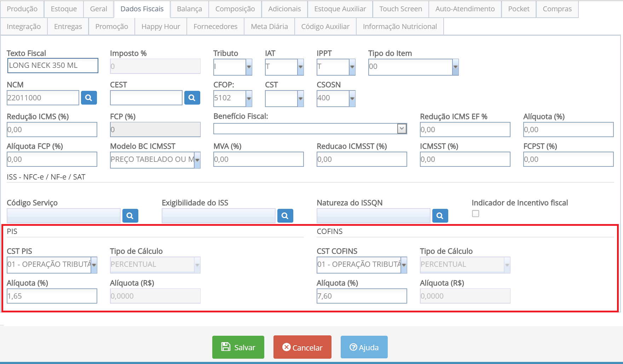The image size is (623, 364).
Task: Click the Reducao ICMSST (%) field
Action: [362, 159]
